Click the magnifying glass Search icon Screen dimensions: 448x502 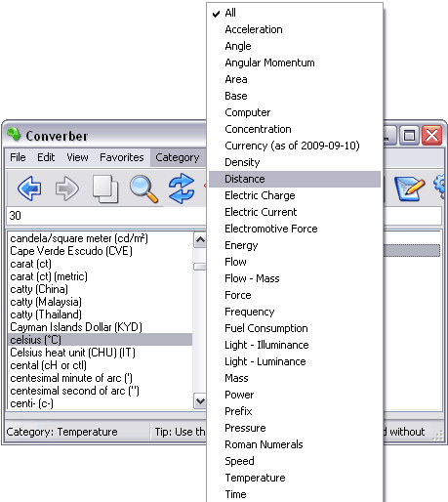(x=143, y=188)
